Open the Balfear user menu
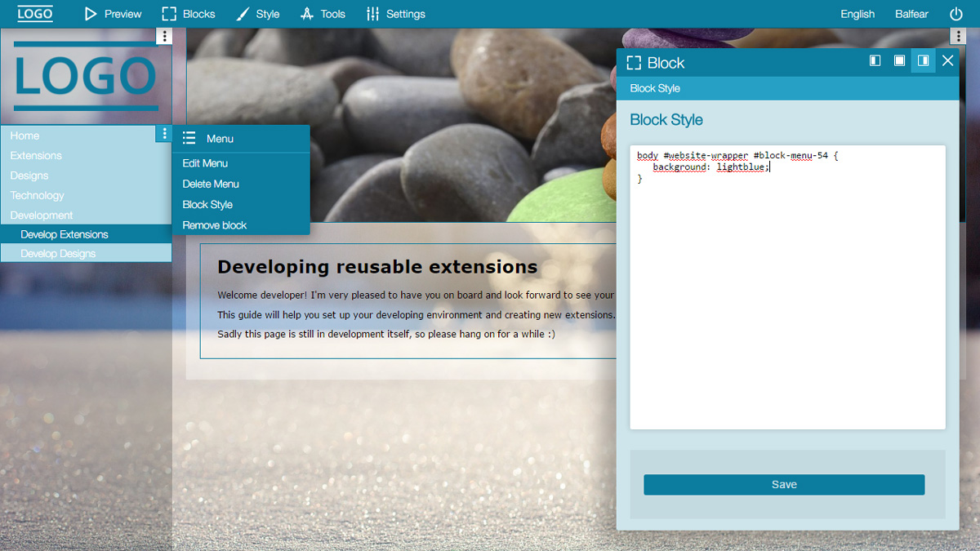Image resolution: width=980 pixels, height=551 pixels. (911, 14)
